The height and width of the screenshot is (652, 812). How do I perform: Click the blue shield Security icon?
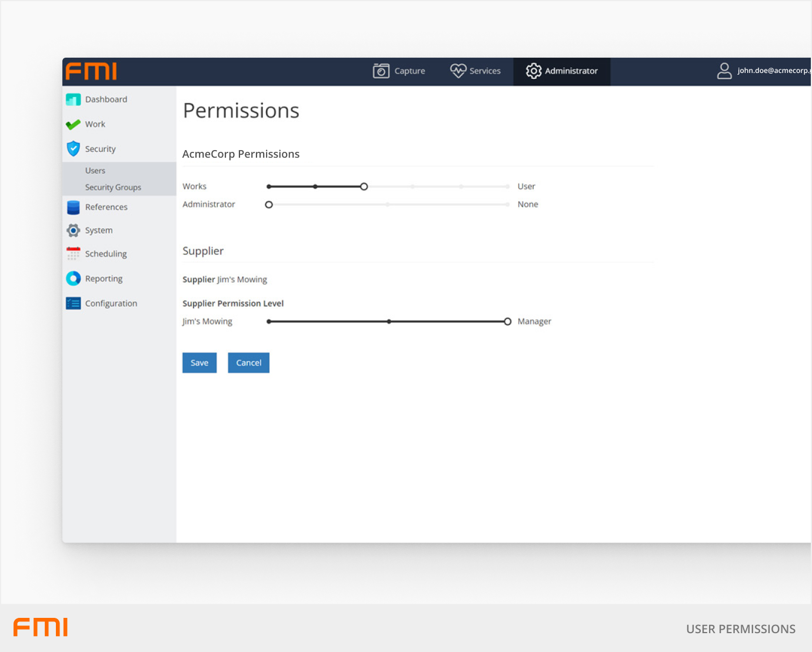tap(73, 149)
